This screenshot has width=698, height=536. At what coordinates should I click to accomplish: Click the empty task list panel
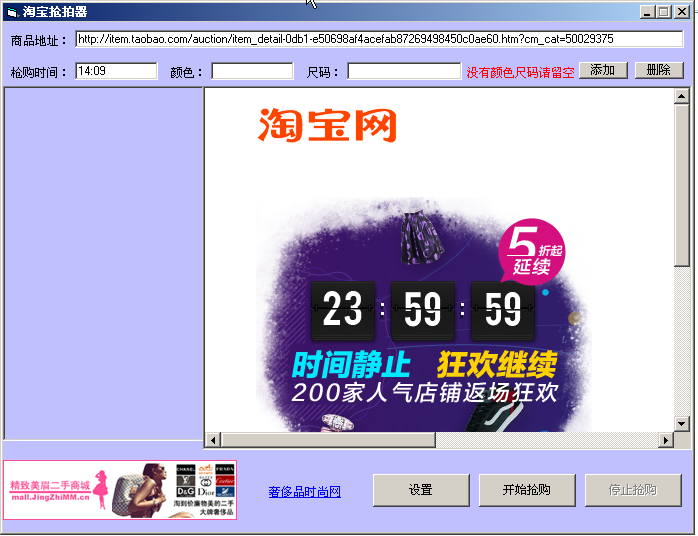(103, 264)
